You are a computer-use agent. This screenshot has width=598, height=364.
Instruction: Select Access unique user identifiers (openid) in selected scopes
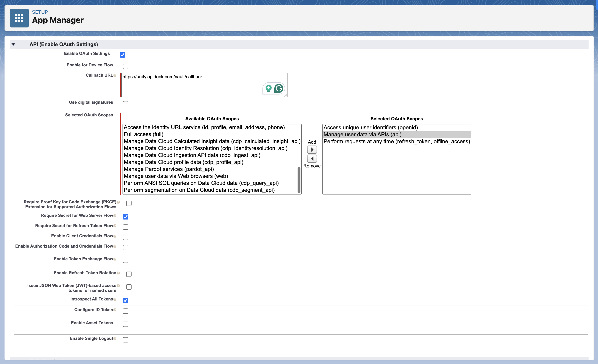tap(397, 127)
